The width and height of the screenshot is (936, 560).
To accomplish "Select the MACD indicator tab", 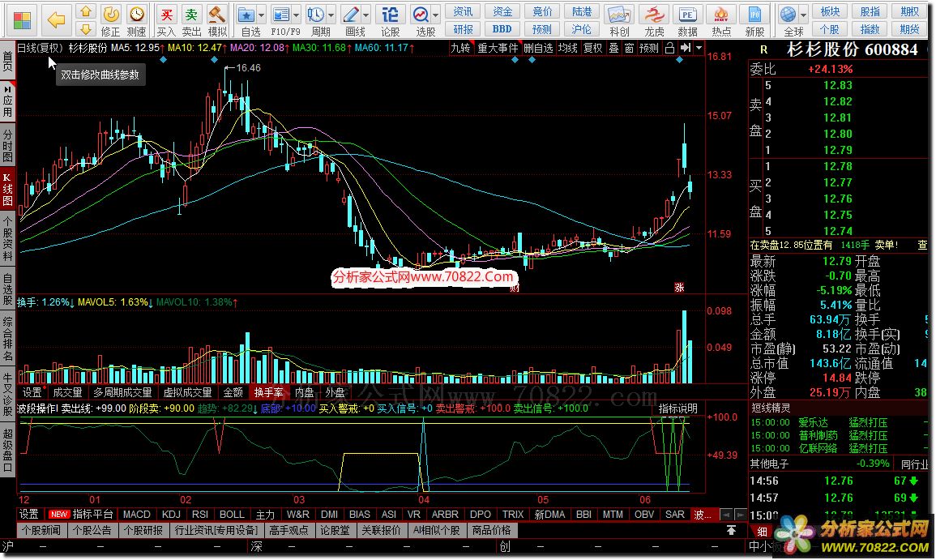I will [137, 515].
